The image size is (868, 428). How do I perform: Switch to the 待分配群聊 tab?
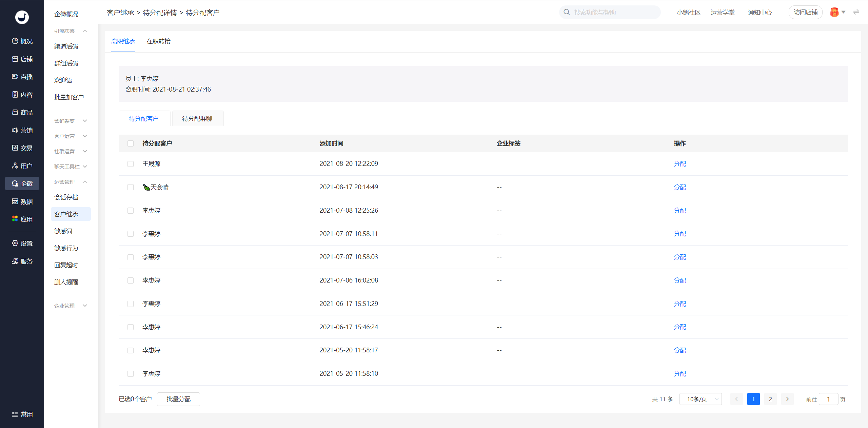pyautogui.click(x=198, y=118)
